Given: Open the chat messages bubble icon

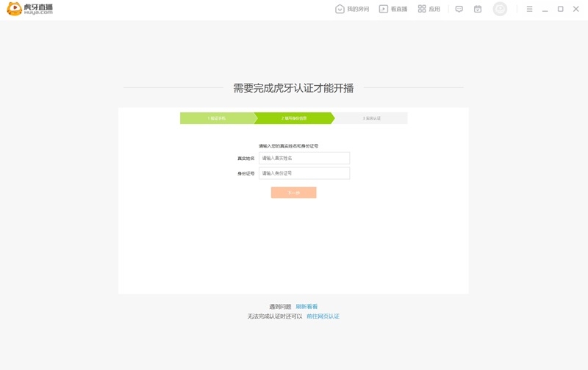Looking at the screenshot, I should coord(459,9).
